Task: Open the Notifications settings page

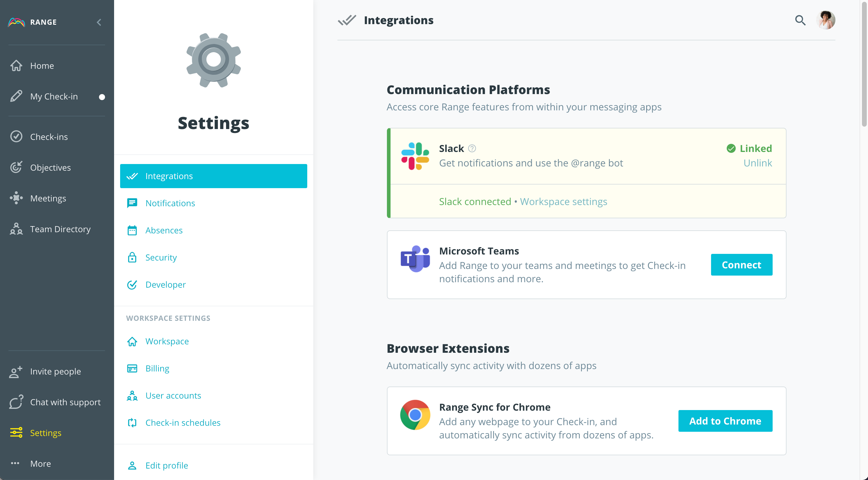Action: [214, 203]
